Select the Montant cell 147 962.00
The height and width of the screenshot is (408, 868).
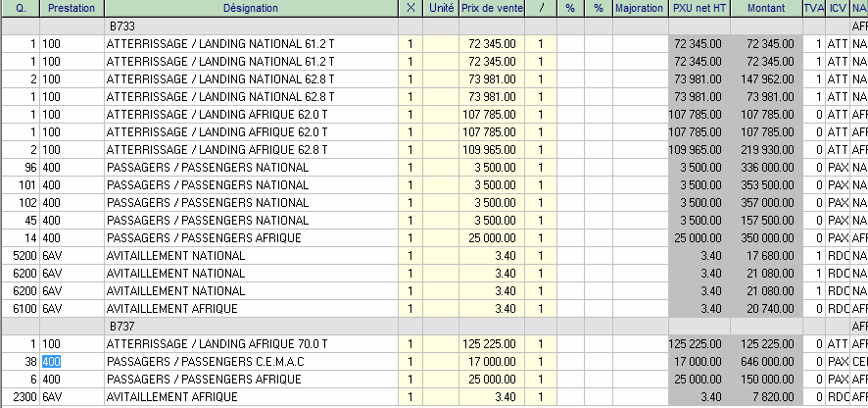[x=764, y=78]
